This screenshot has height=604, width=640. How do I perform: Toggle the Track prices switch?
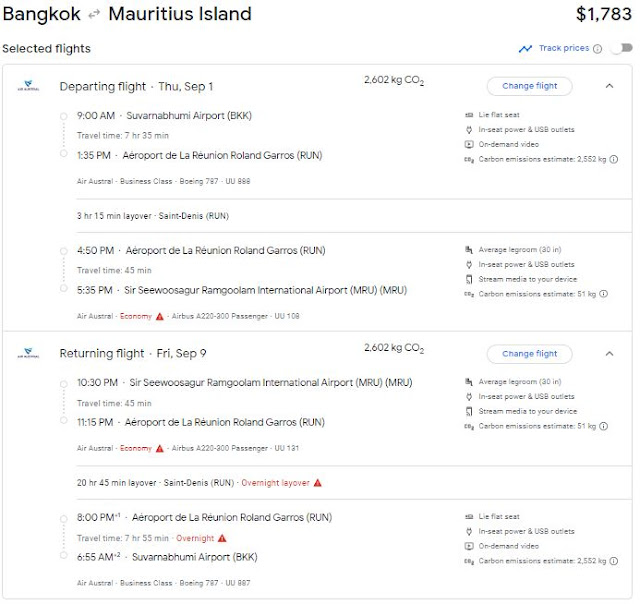point(622,48)
